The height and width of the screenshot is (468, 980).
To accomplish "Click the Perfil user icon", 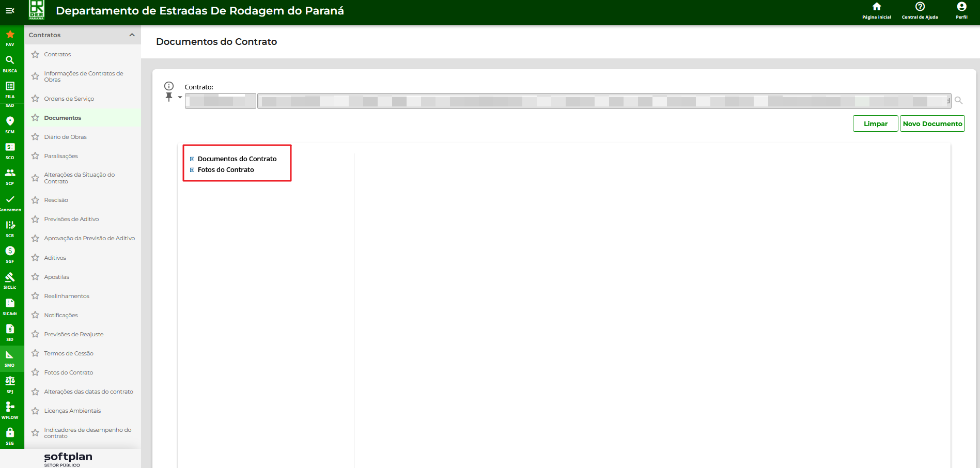I will click(x=961, y=10).
